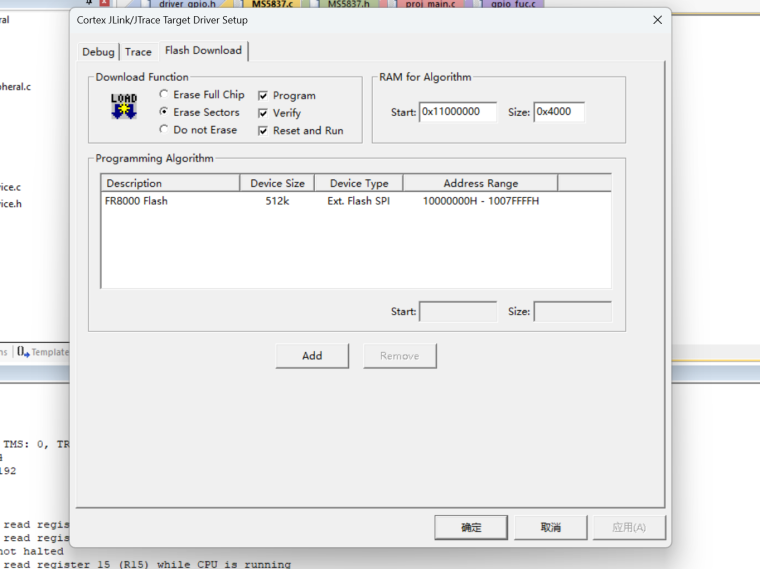Click the Templates tab icon in project pane
Image resolution: width=760 pixels, height=569 pixels.
[24, 352]
